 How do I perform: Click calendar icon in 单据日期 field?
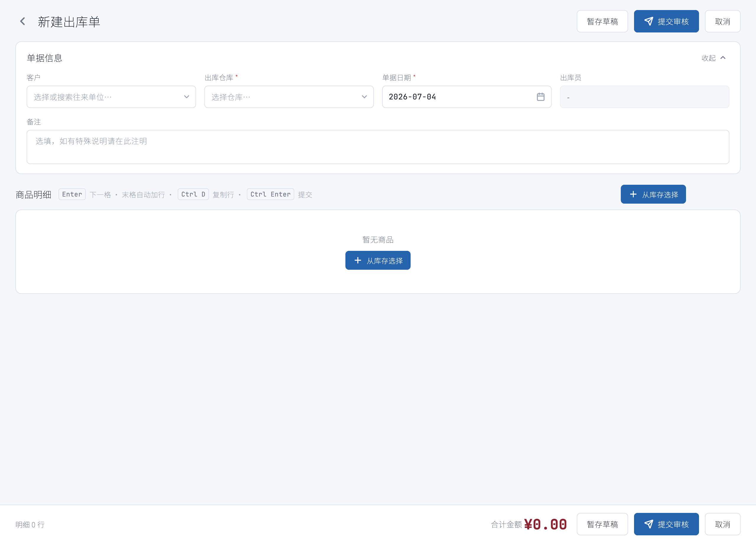coord(540,97)
